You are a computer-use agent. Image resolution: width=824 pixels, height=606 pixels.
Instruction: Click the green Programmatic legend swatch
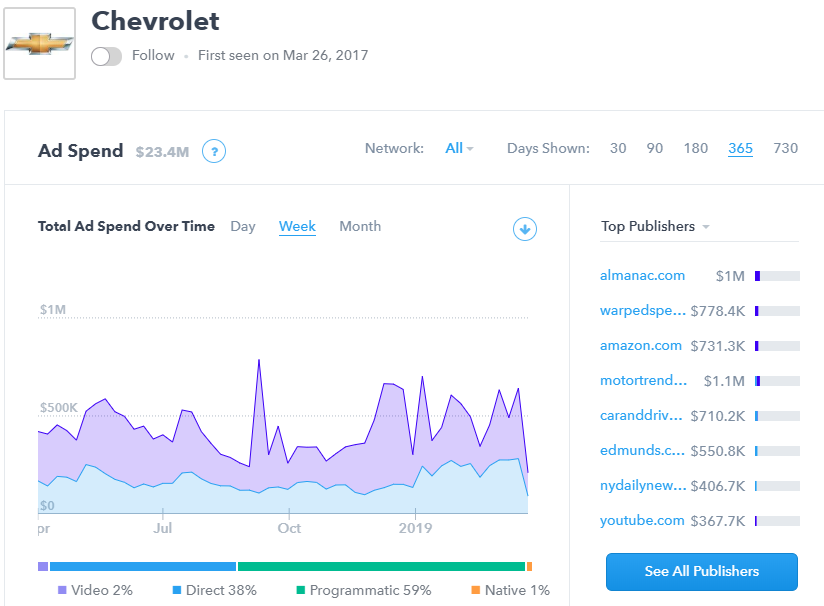pos(300,590)
